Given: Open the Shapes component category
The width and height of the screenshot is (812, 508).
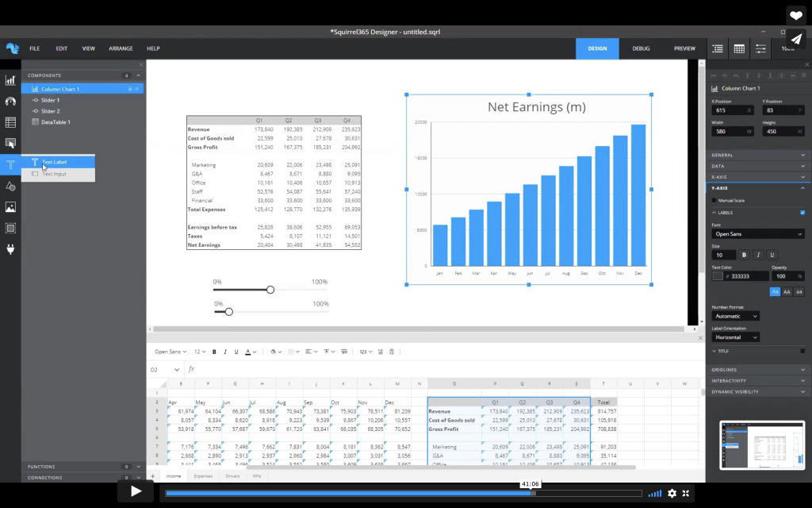Looking at the screenshot, I should coord(12,186).
